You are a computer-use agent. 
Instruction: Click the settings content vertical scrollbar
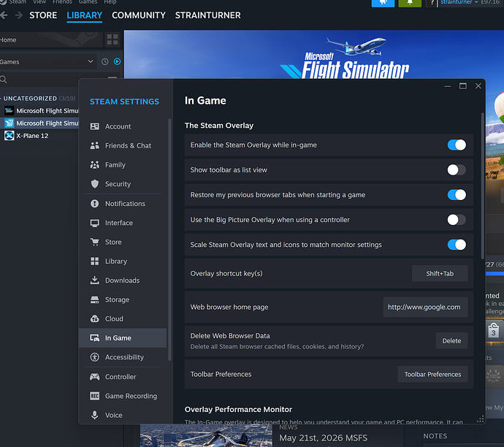[x=482, y=186]
